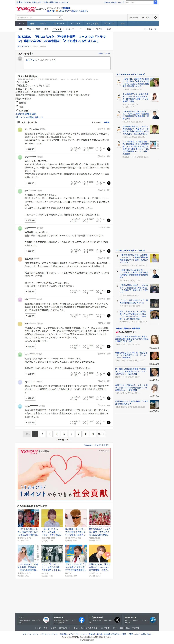Share bhf******** comment on X
The width and height of the screenshot is (174, 644).
[x=109, y=251]
